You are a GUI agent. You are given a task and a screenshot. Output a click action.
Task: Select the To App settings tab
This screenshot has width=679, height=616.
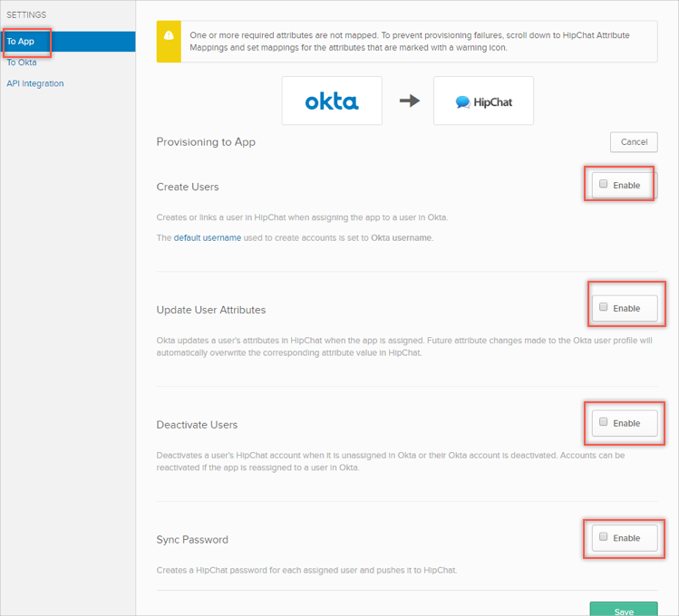tap(21, 42)
